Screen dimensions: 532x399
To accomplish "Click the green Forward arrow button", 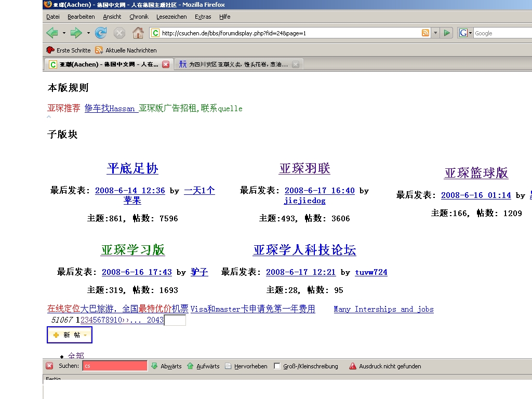I will (x=76, y=33).
